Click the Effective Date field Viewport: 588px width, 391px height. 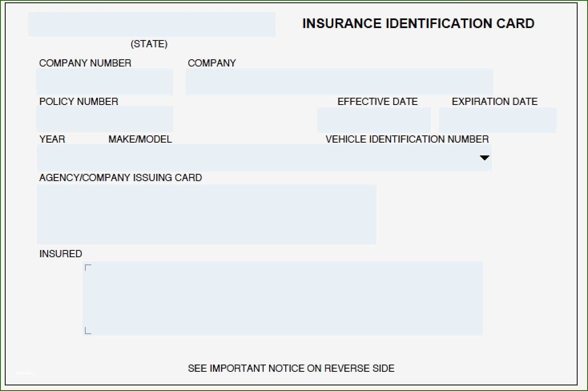[x=374, y=120]
